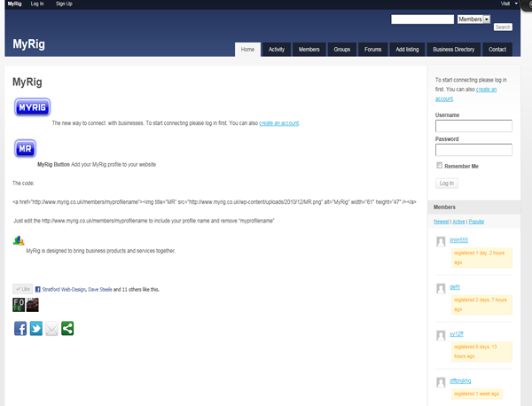Click 'MyRig Button' bold text
Screen dimensions: 532x406
(x=53, y=165)
